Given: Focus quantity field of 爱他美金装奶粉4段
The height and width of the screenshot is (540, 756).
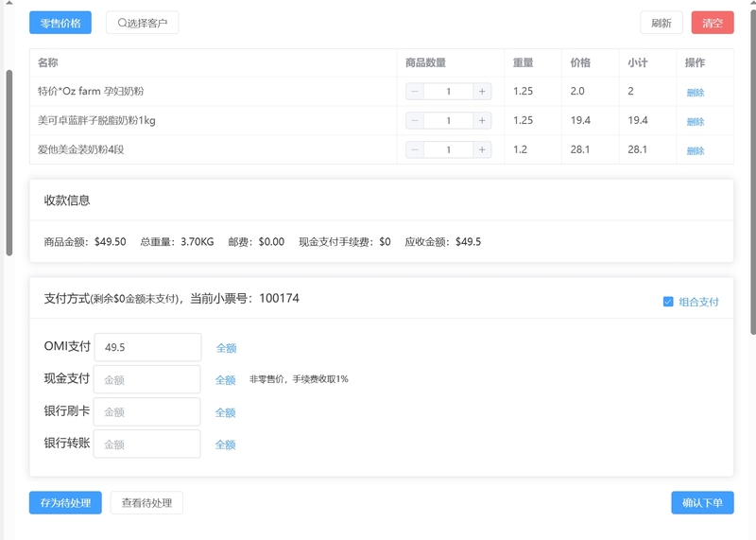Looking at the screenshot, I should click(448, 149).
